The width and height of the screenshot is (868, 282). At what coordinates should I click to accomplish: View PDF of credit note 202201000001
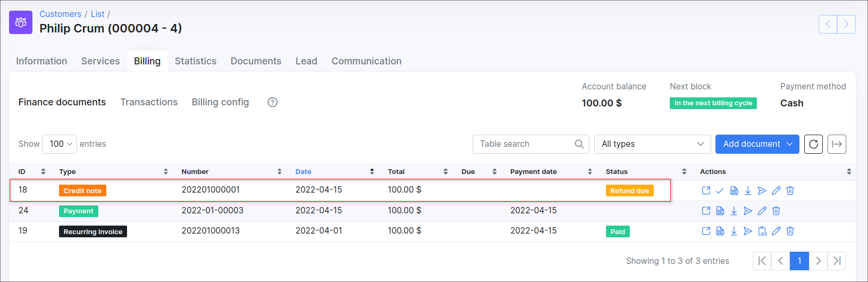(x=734, y=190)
